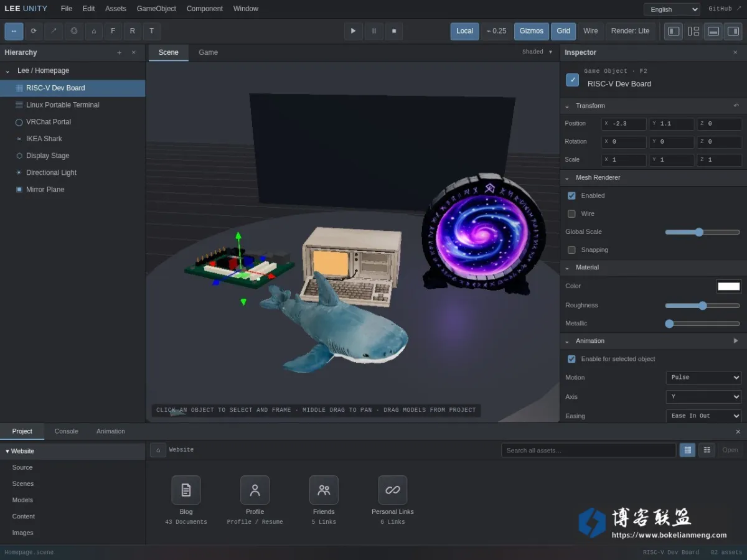Image resolution: width=747 pixels, height=560 pixels.
Task: Enable the Snapping checkbox
Action: [x=571, y=250]
